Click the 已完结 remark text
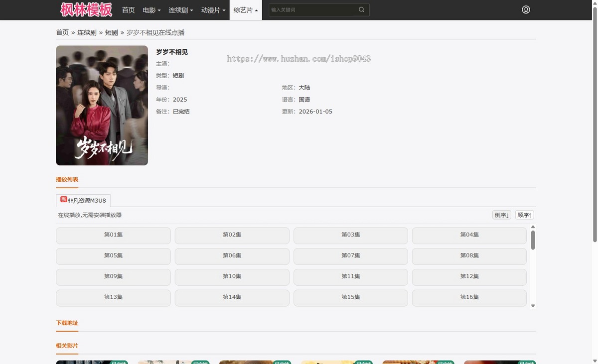Image resolution: width=598 pixels, height=364 pixels. tap(181, 112)
